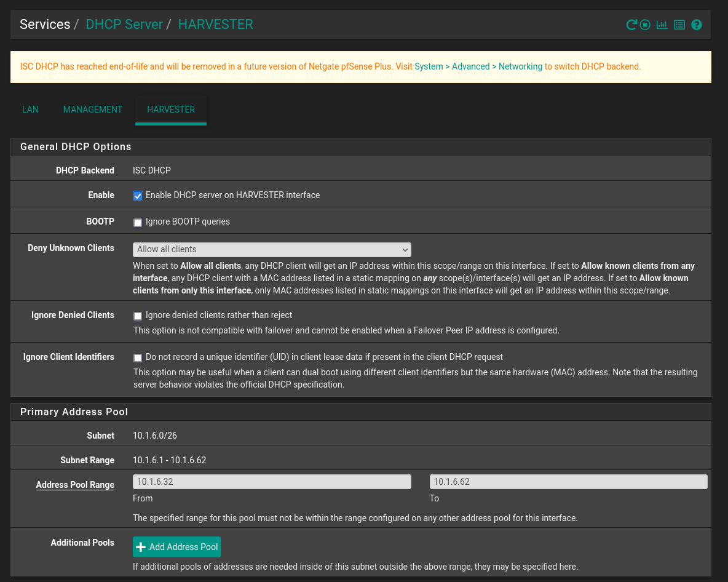This screenshot has width=728, height=582.
Task: Select the HARVESTER tab
Action: (171, 110)
